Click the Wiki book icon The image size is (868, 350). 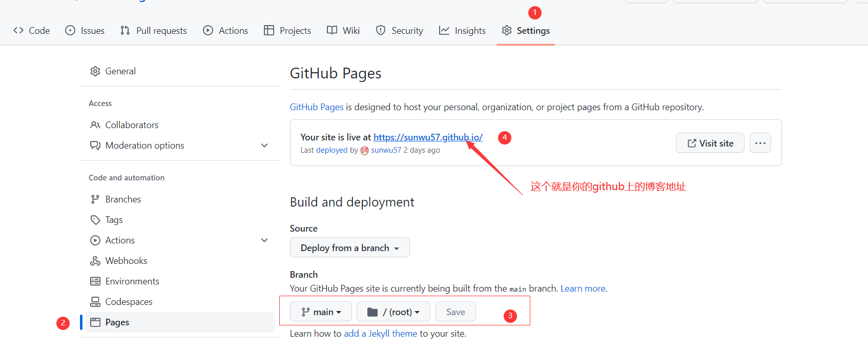pyautogui.click(x=332, y=30)
